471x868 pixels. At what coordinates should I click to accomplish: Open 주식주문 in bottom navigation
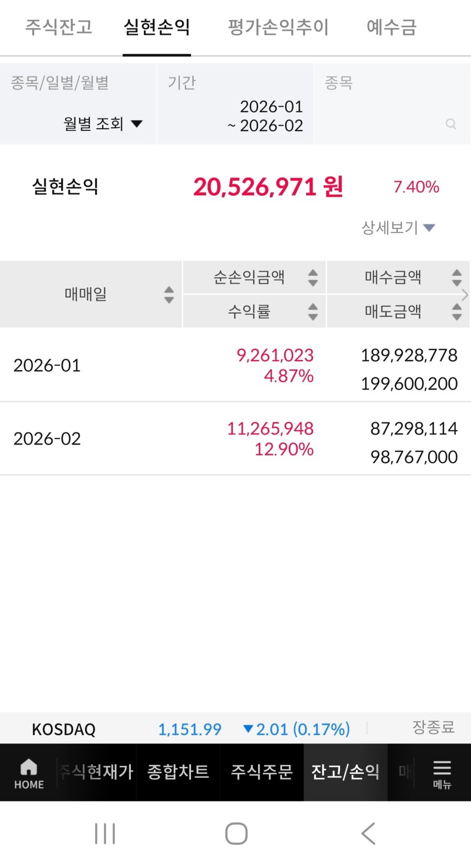click(x=262, y=772)
